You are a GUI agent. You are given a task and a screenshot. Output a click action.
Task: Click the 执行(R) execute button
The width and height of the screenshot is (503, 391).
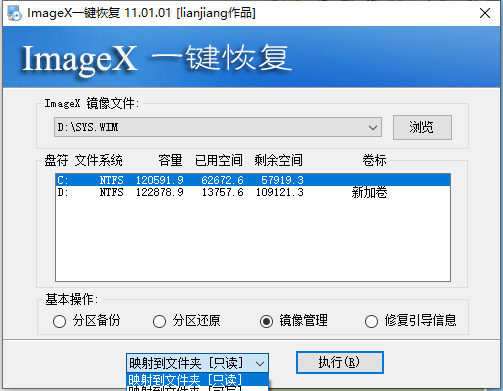click(x=339, y=362)
